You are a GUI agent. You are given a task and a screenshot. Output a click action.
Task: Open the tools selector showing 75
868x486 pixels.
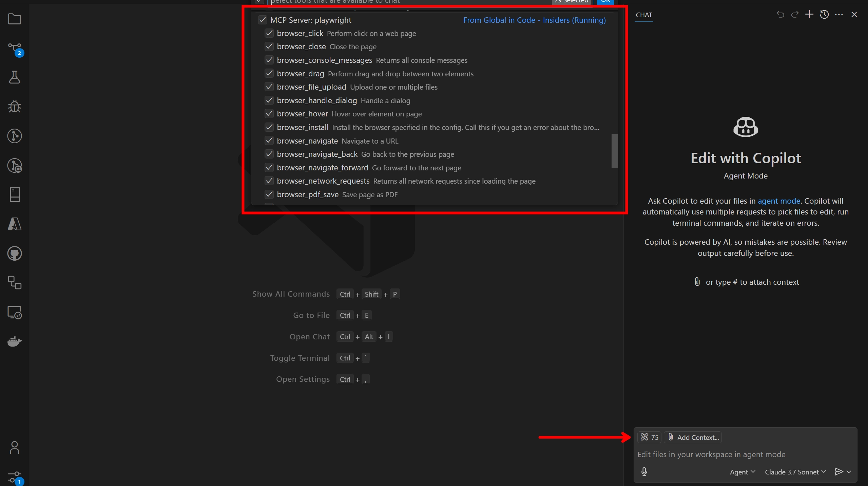point(649,437)
